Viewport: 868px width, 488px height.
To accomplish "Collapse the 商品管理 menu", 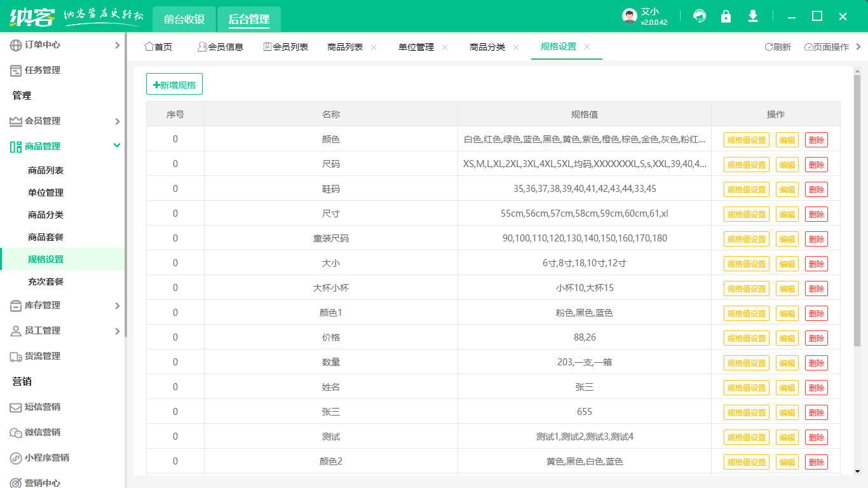I will [117, 146].
